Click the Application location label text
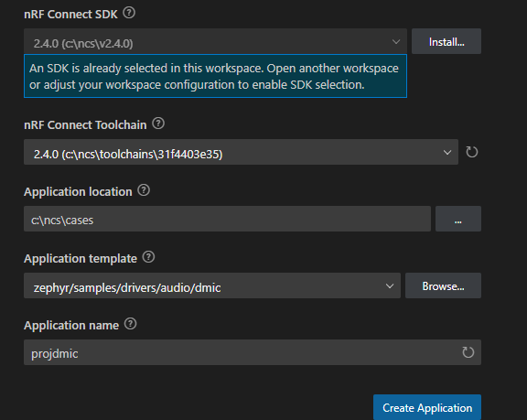Image resolution: width=527 pixels, height=420 pixels. (78, 192)
